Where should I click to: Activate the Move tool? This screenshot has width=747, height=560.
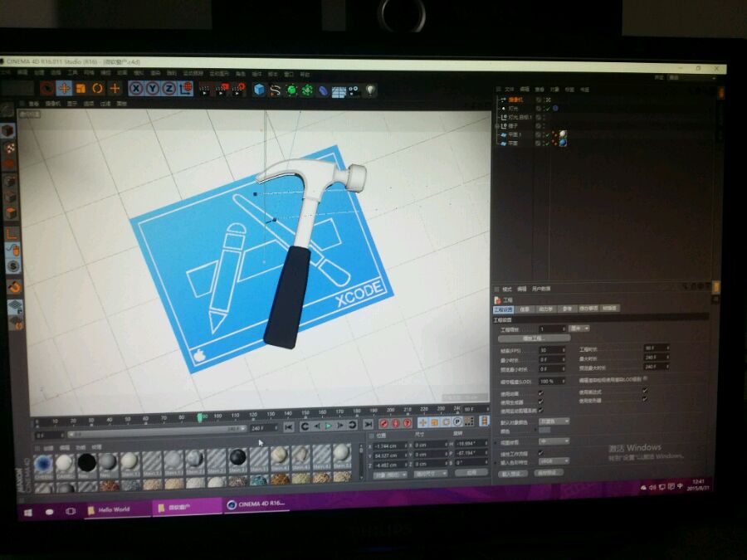click(64, 88)
